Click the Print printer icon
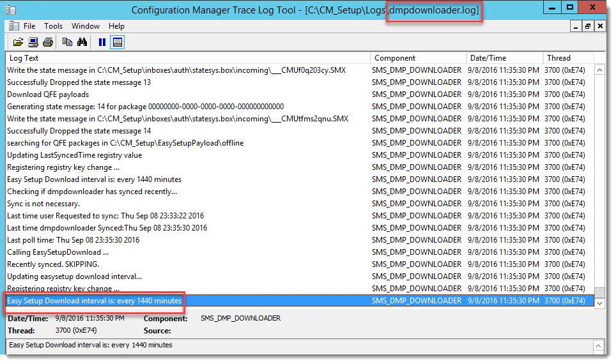616x364 pixels. (x=48, y=42)
